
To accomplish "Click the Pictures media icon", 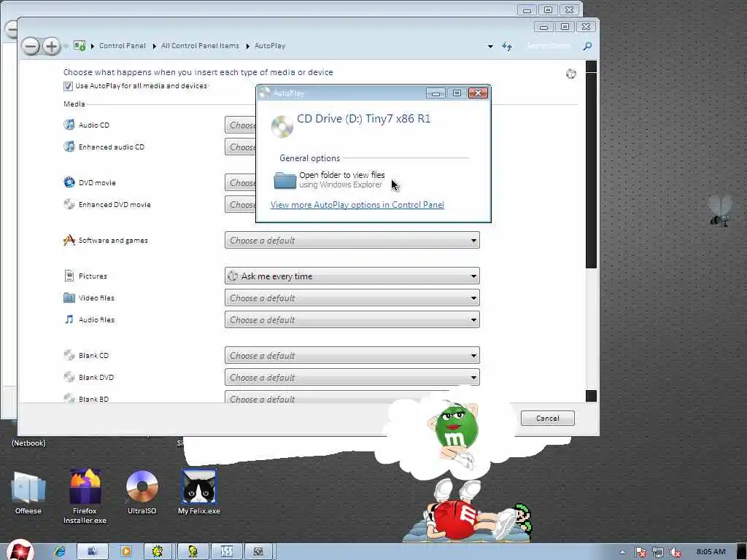I will [69, 276].
